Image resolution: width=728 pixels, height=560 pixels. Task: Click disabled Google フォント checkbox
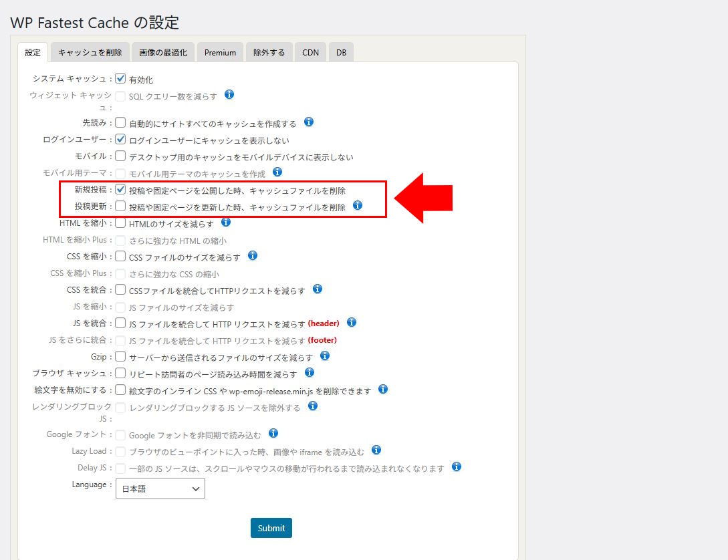120,435
